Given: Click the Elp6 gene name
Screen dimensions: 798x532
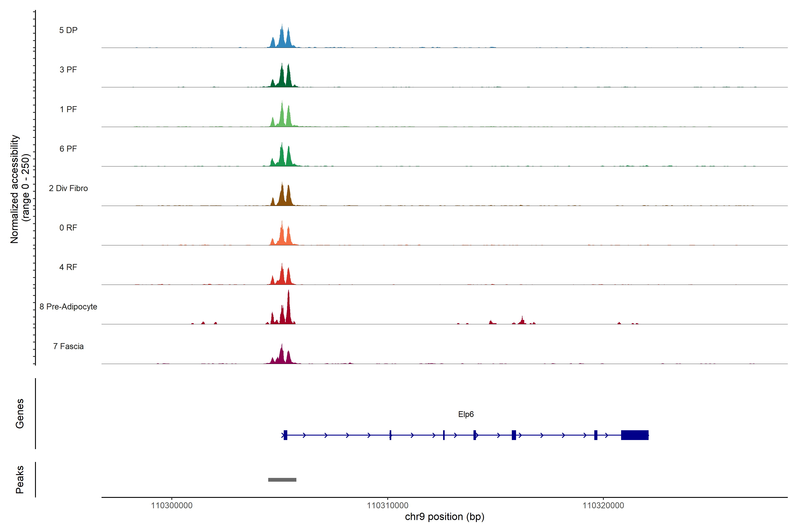Looking at the screenshot, I should pyautogui.click(x=466, y=414).
